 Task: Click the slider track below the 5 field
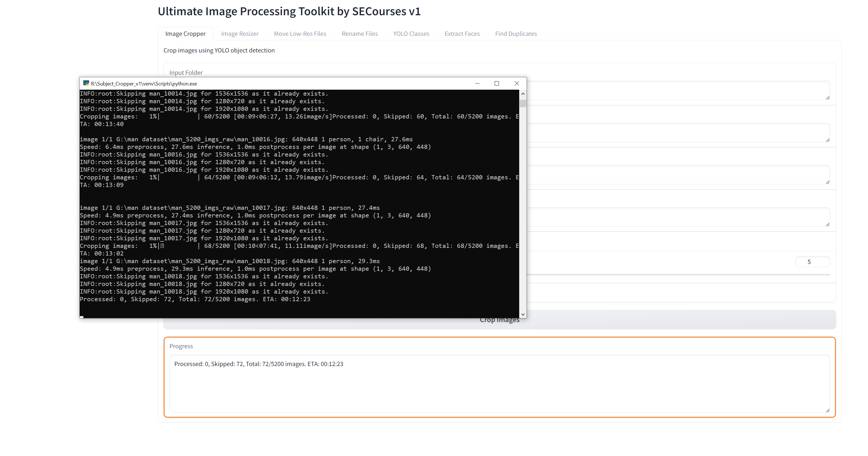pyautogui.click(x=674, y=275)
